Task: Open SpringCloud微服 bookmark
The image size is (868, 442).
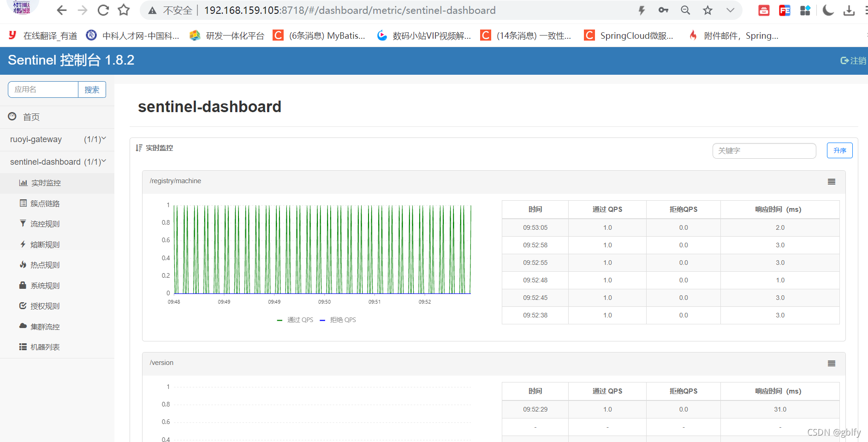Action: coord(628,36)
